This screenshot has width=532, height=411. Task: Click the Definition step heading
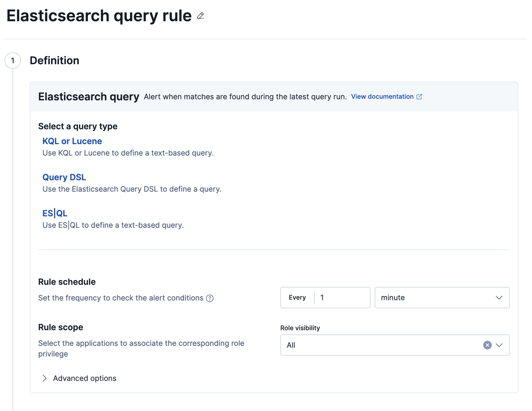(55, 61)
